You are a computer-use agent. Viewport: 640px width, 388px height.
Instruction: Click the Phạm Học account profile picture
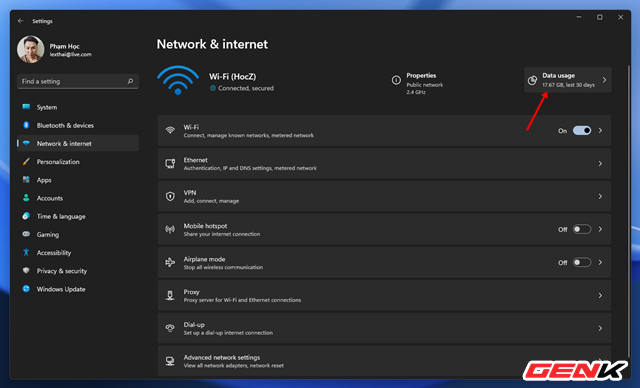coord(31,49)
